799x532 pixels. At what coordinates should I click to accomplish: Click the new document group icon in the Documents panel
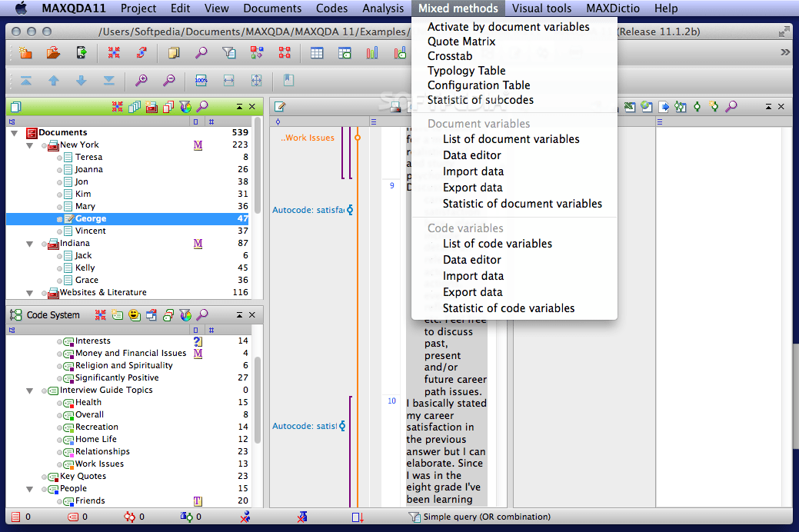point(151,107)
